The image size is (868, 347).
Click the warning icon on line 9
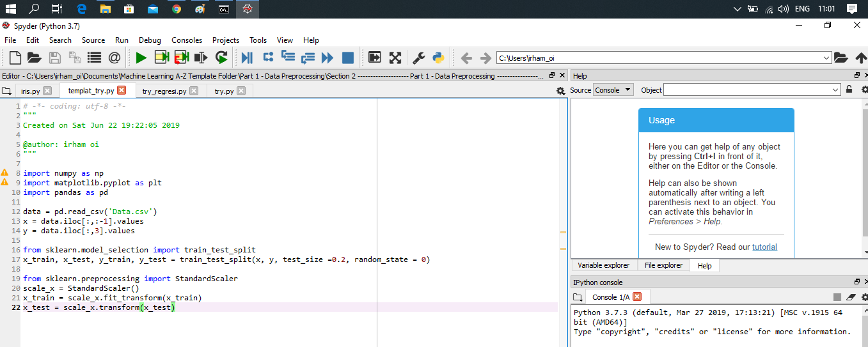(4, 182)
